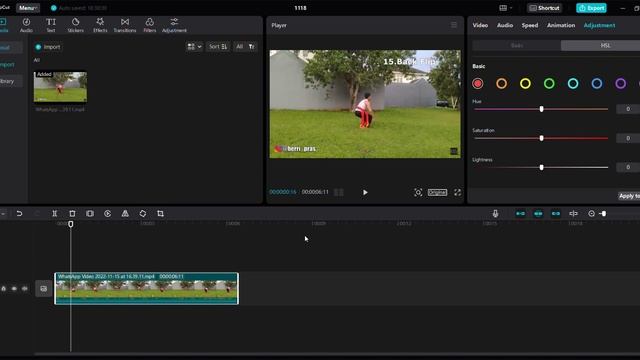Image resolution: width=640 pixels, height=360 pixels.
Task: Toggle main track magnet
Action: pos(520,213)
